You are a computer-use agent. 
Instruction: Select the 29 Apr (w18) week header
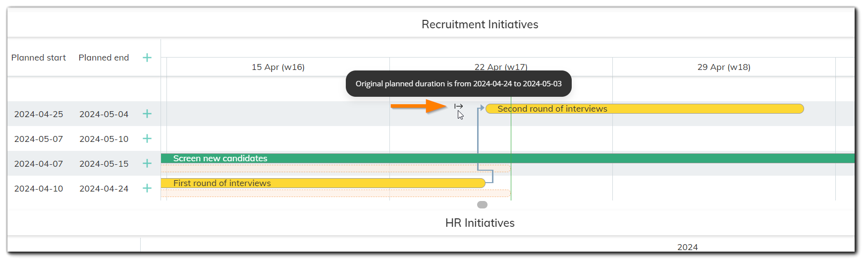(724, 67)
